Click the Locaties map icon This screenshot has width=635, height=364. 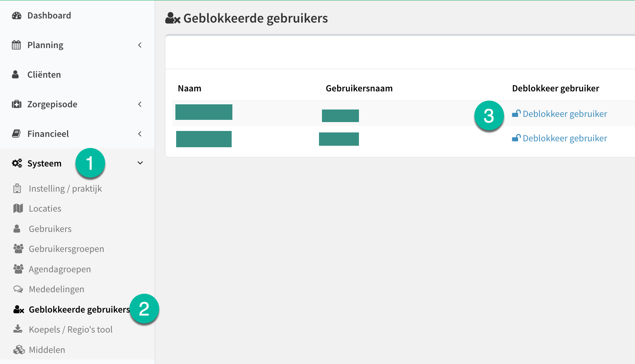coord(18,208)
